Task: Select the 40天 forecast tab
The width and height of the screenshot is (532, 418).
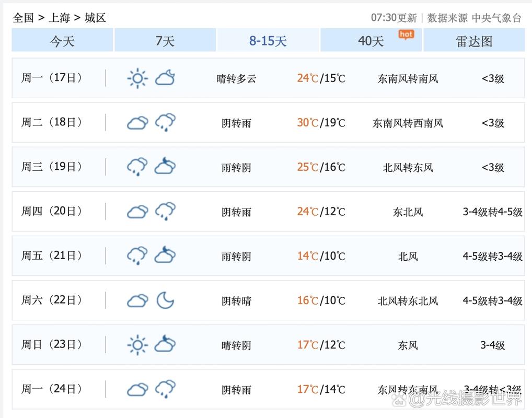Action: pos(371,41)
